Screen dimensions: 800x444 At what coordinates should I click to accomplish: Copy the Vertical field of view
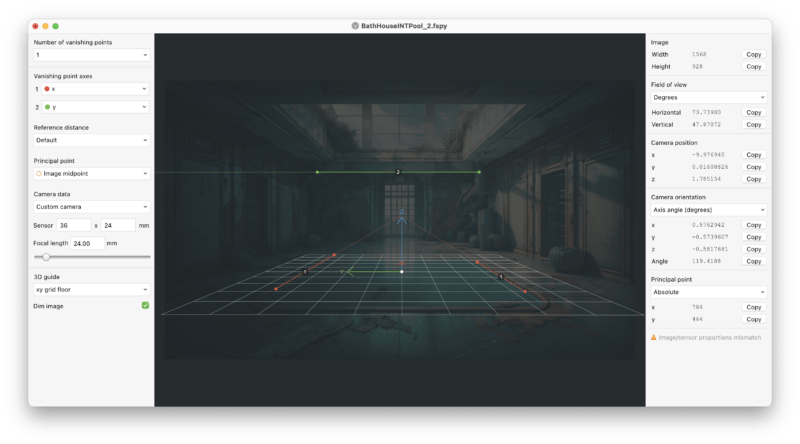[x=754, y=125]
